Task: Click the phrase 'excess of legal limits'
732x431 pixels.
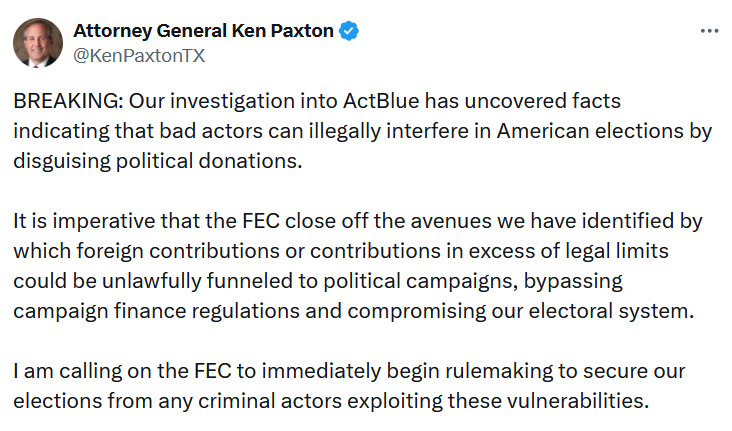Action: tap(569, 251)
